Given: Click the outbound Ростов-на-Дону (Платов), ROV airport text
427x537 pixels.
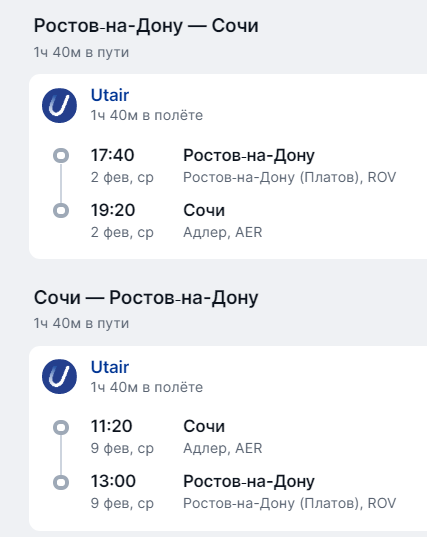Looking at the screenshot, I should coord(289,177).
